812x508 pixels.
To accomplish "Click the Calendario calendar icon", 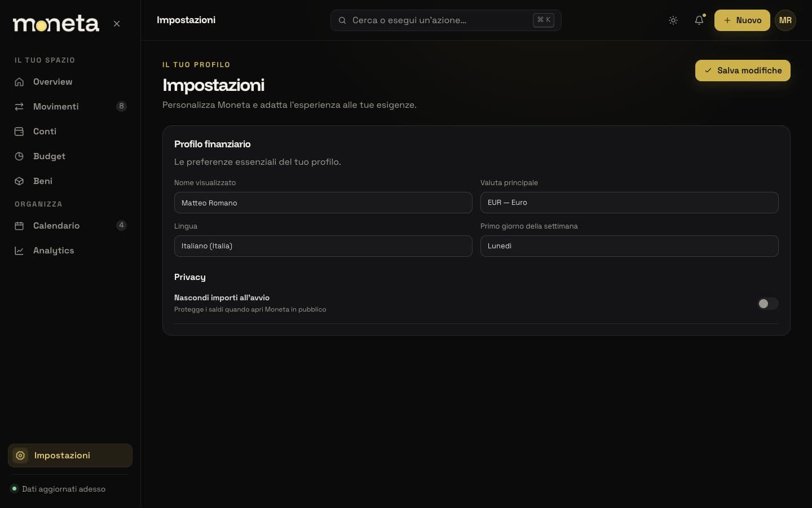I will pyautogui.click(x=19, y=226).
